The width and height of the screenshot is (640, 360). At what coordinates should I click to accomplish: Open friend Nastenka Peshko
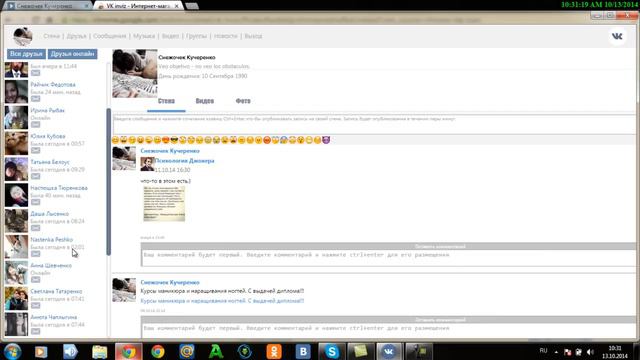click(x=51, y=240)
